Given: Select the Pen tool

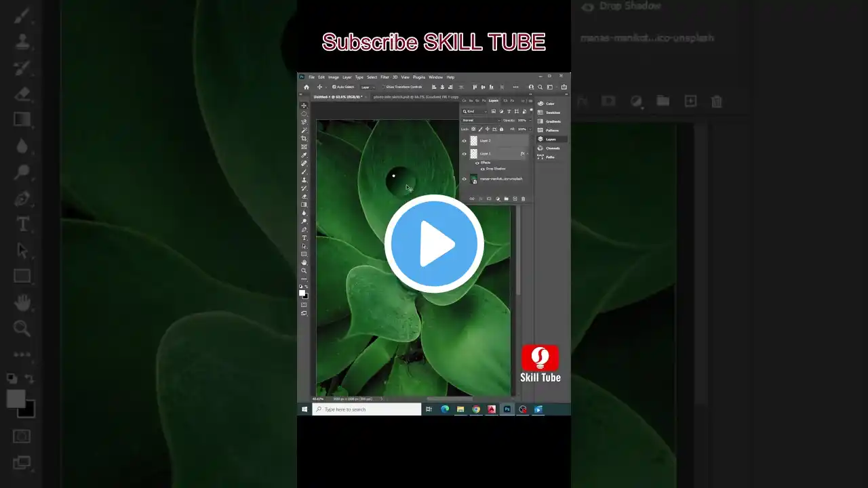Looking at the screenshot, I should [304, 229].
